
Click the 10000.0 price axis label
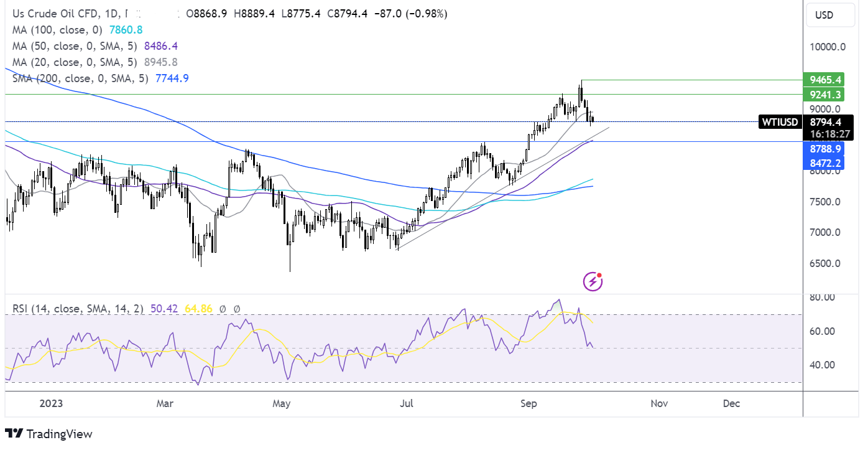828,47
